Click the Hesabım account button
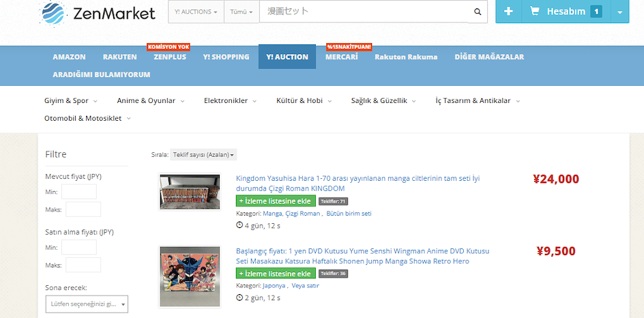This screenshot has width=644, height=318. coord(566,12)
